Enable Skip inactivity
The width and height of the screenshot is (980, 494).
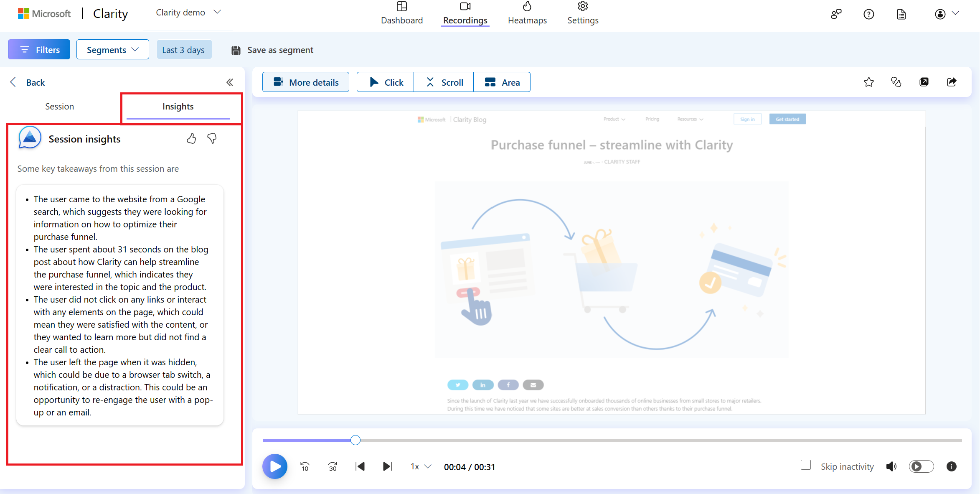coord(806,465)
